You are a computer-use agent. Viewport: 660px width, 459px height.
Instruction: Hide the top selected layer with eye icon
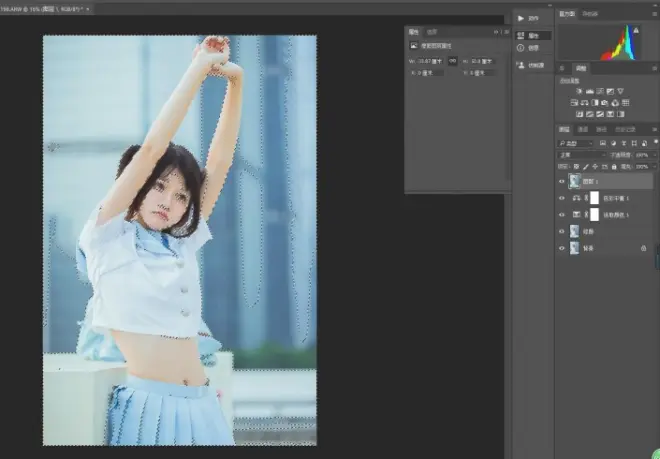[x=562, y=181]
